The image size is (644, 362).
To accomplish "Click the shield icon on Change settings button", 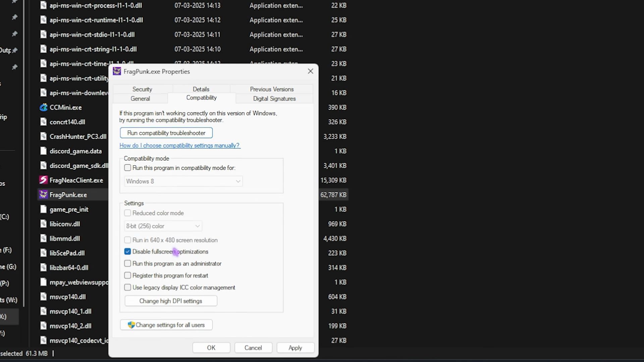I will (x=131, y=325).
